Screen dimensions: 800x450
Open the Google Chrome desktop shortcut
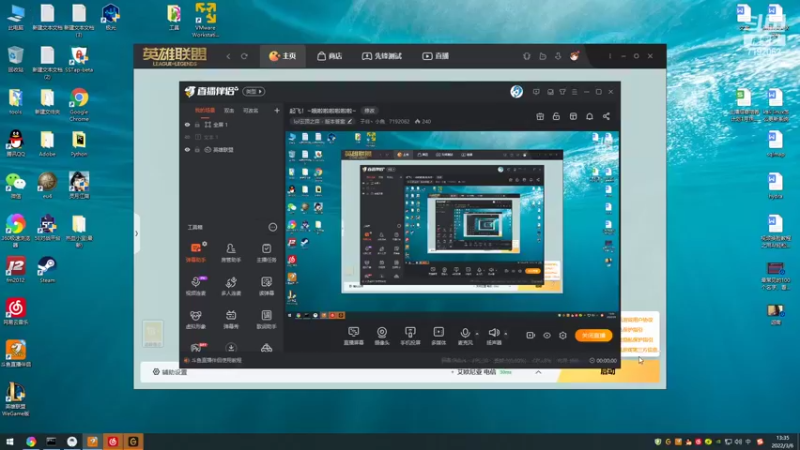click(x=79, y=105)
